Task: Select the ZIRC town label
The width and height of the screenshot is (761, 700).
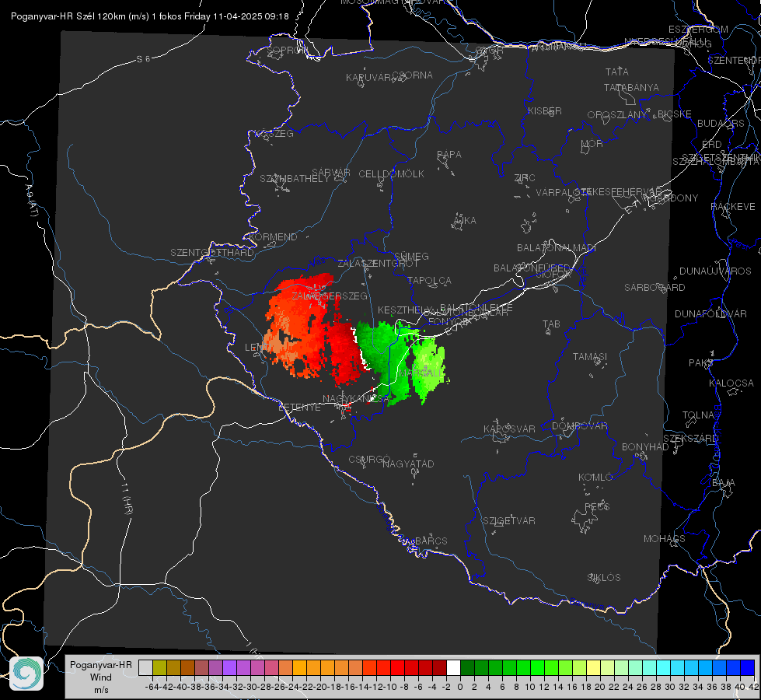Action: 525,178
